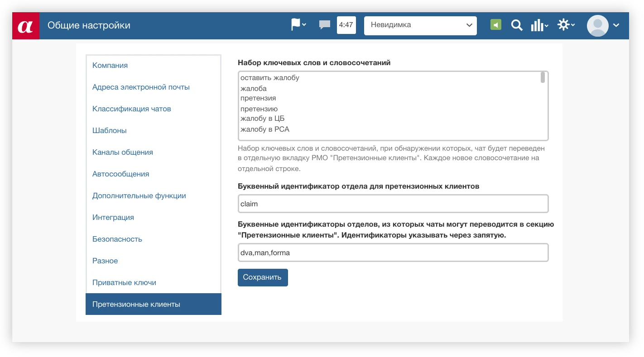Click the red alpha logo
The height and width of the screenshot is (357, 644).
26,26
